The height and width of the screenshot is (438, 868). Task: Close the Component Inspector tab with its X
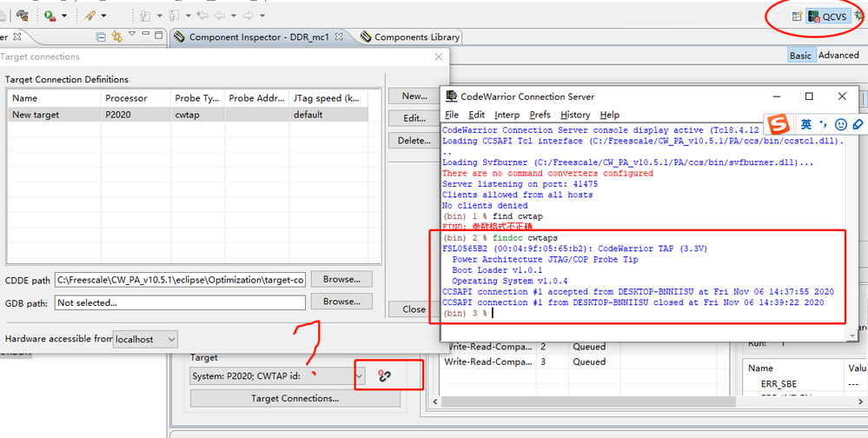[339, 37]
